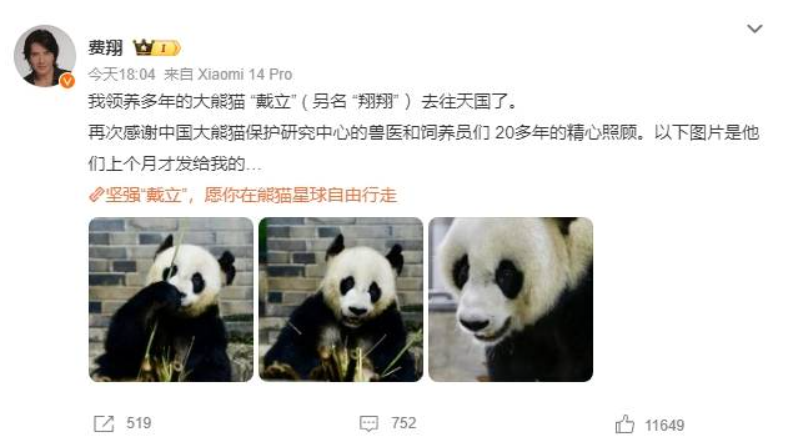Open the 752 comments count

(404, 423)
